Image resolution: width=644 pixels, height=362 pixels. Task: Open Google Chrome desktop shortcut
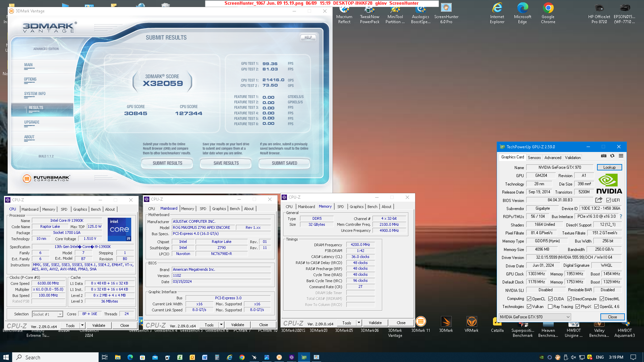(x=548, y=13)
